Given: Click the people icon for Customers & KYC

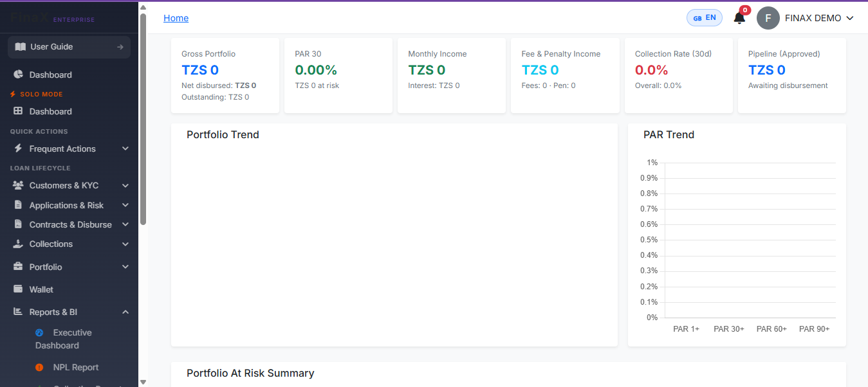Looking at the screenshot, I should click(x=19, y=185).
